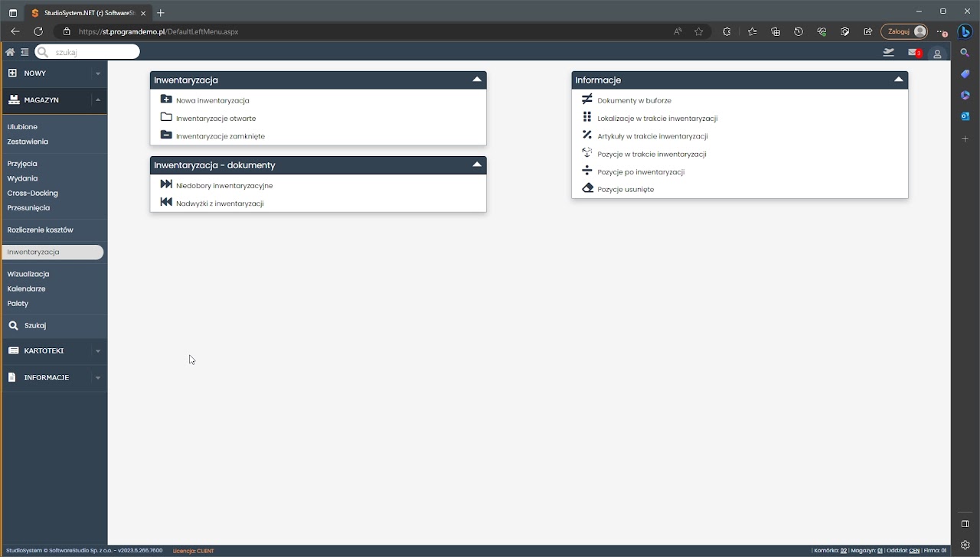
Task: Open the user profile icon in app toolbar
Action: (937, 54)
